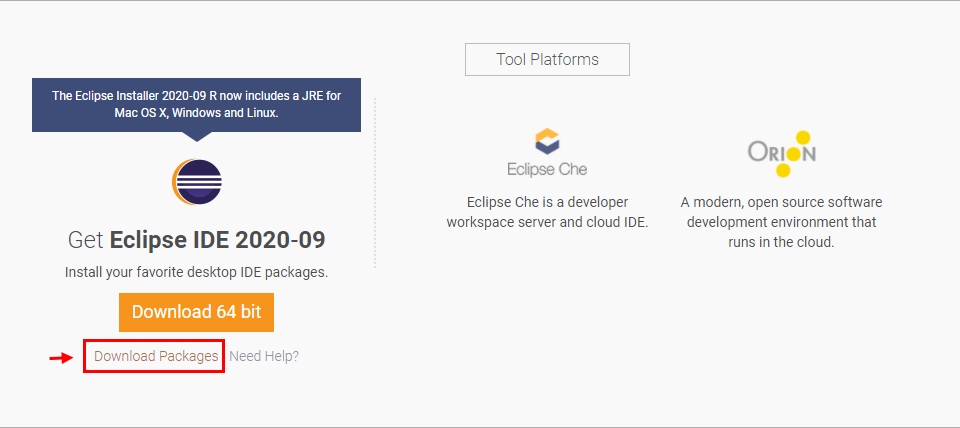Viewport: 960px width, 428px height.
Task: Click the Orion logo
Action: (782, 154)
